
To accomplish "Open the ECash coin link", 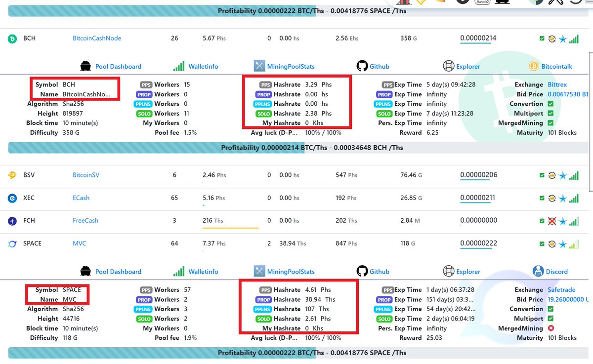I will pos(81,198).
